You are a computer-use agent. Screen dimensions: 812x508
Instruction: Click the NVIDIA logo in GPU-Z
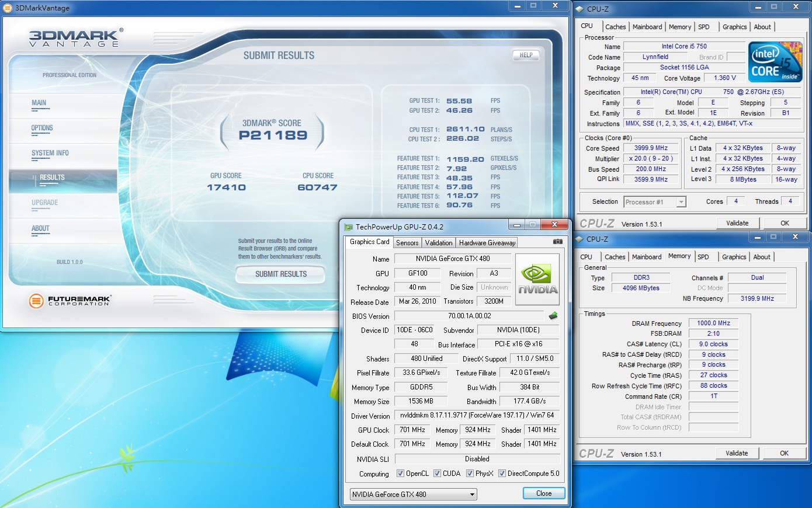tap(537, 279)
